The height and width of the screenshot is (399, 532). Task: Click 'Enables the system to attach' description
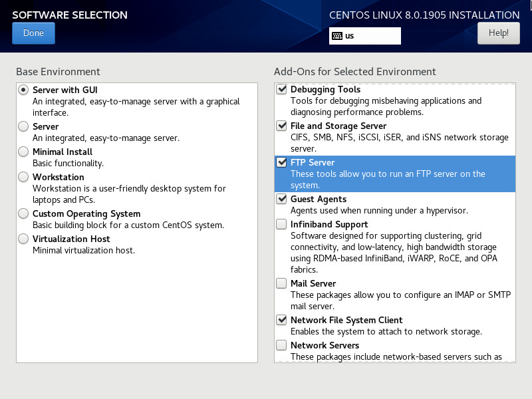[386, 331]
